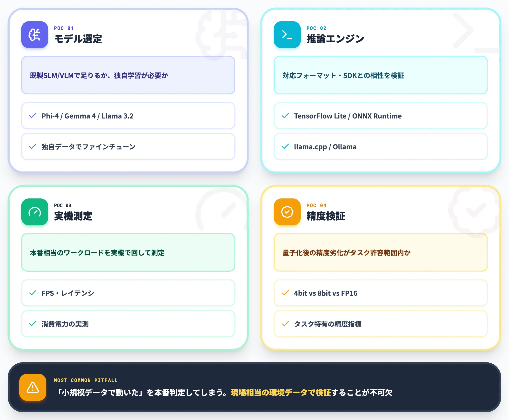Click the タスク特有の精度指標 text
The image size is (509, 420).
(x=328, y=324)
